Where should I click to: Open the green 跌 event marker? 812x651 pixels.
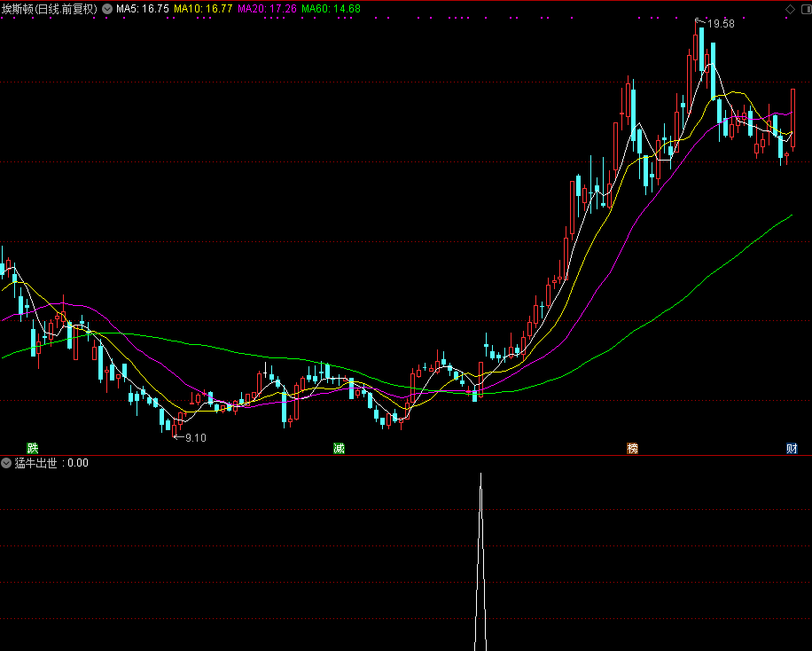[x=33, y=449]
